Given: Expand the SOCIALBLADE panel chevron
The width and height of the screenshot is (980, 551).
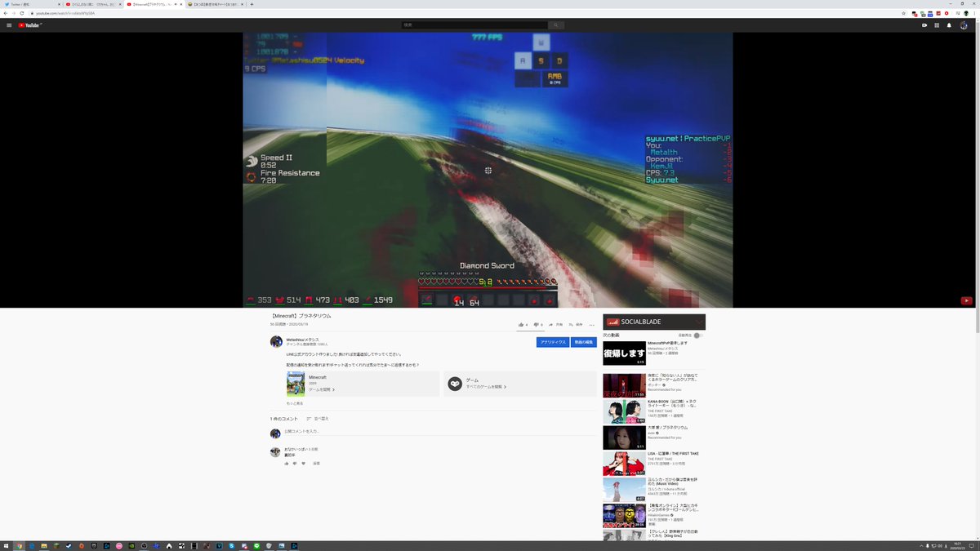Looking at the screenshot, I should 699,322.
